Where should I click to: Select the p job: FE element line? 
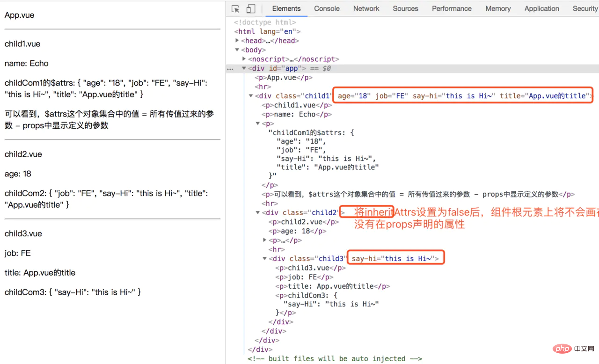click(304, 277)
